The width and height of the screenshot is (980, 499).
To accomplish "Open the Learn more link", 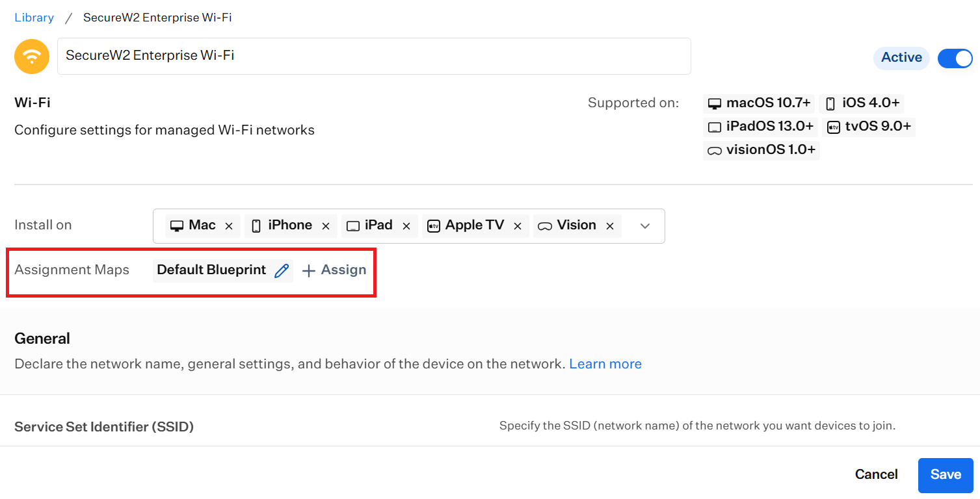I will coord(605,364).
